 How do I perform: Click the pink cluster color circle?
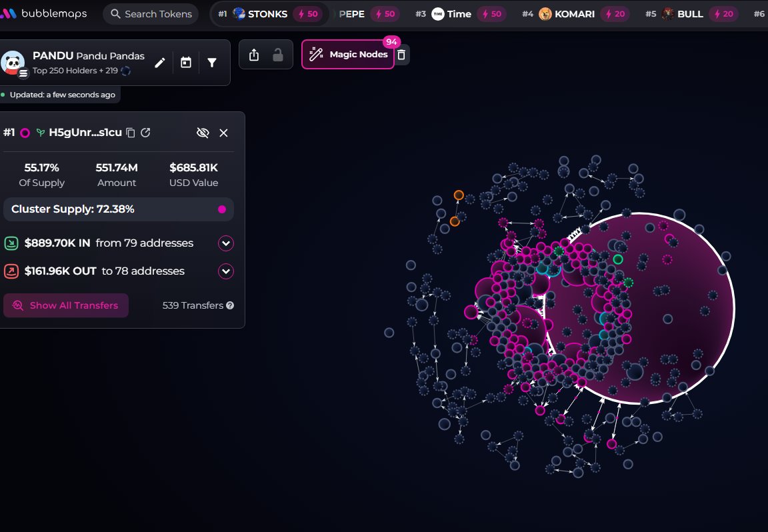(x=25, y=133)
